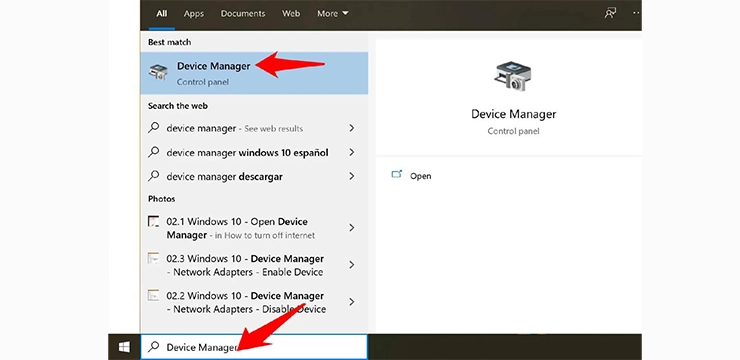Image resolution: width=740 pixels, height=360 pixels.
Task: Click thumbnail of '02.2 Windows 10' photo
Action: click(153, 295)
